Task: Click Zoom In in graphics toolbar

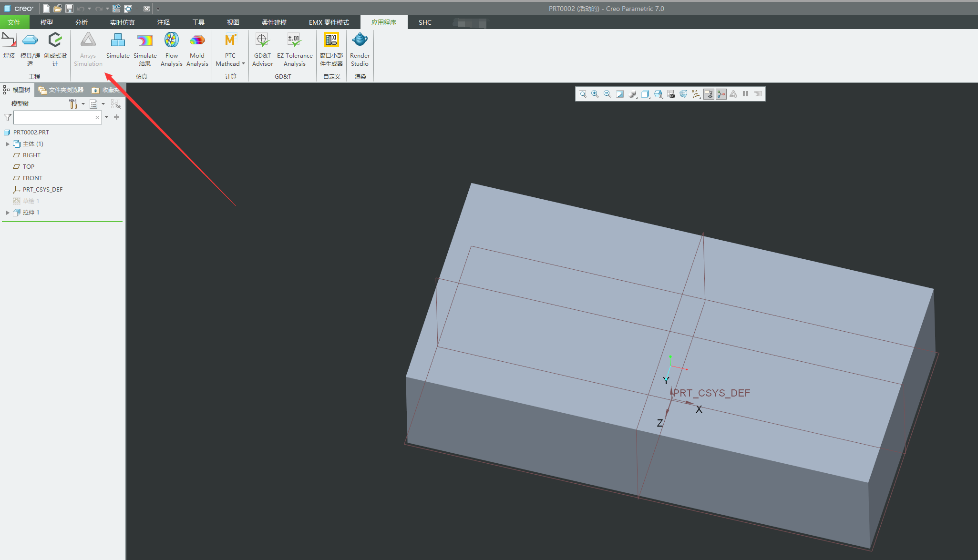Action: pyautogui.click(x=595, y=94)
